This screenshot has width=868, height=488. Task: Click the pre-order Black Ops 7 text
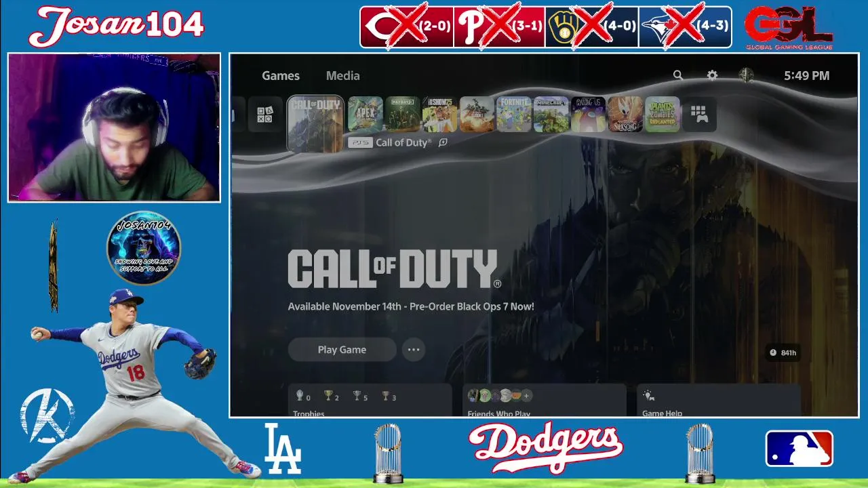point(411,306)
